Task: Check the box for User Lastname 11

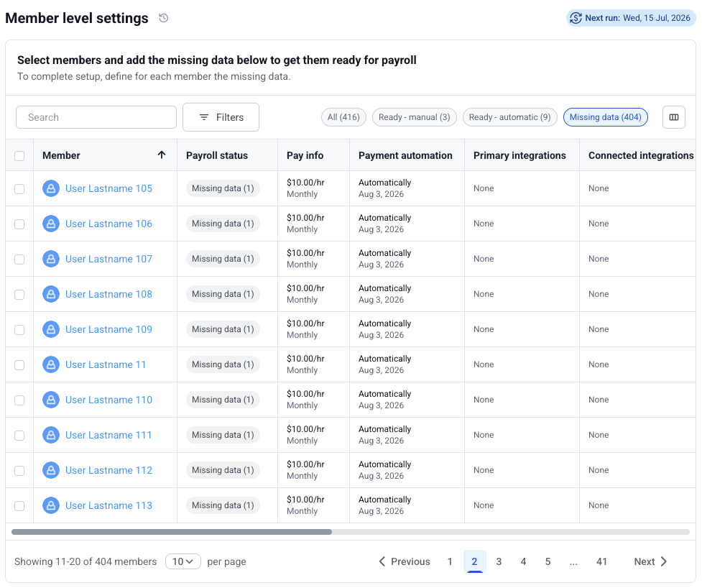Action: [19, 365]
